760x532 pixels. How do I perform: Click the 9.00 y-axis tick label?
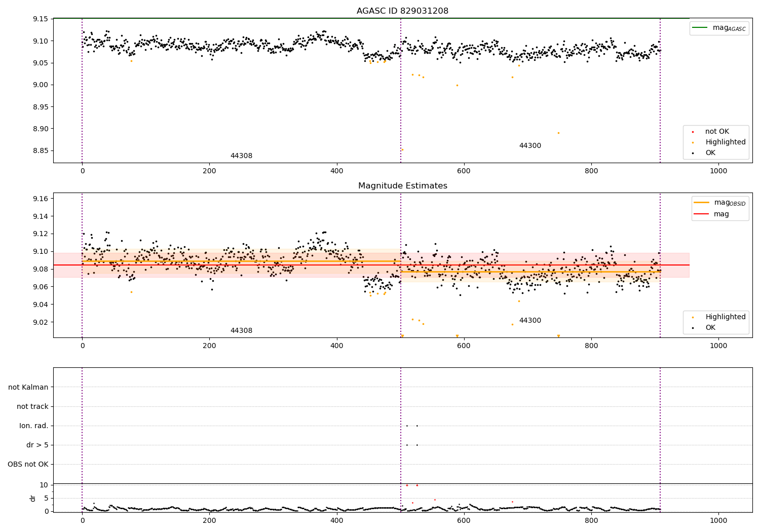[x=40, y=85]
